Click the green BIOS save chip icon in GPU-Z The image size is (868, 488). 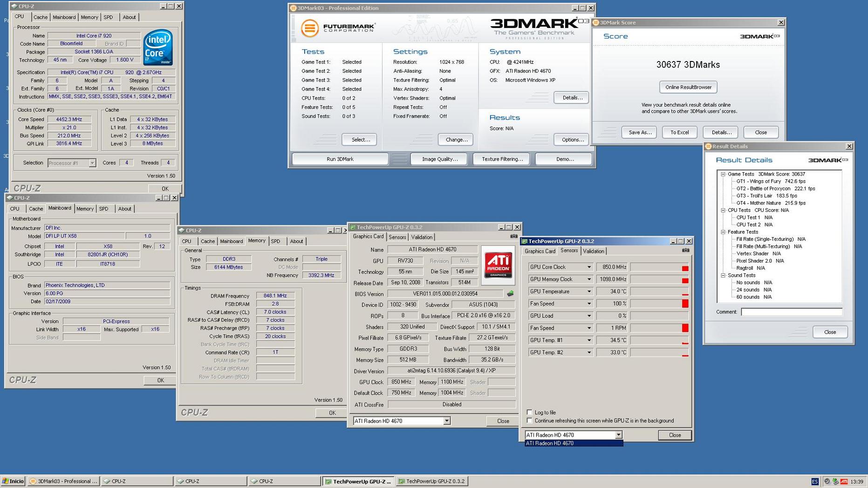pos(510,294)
